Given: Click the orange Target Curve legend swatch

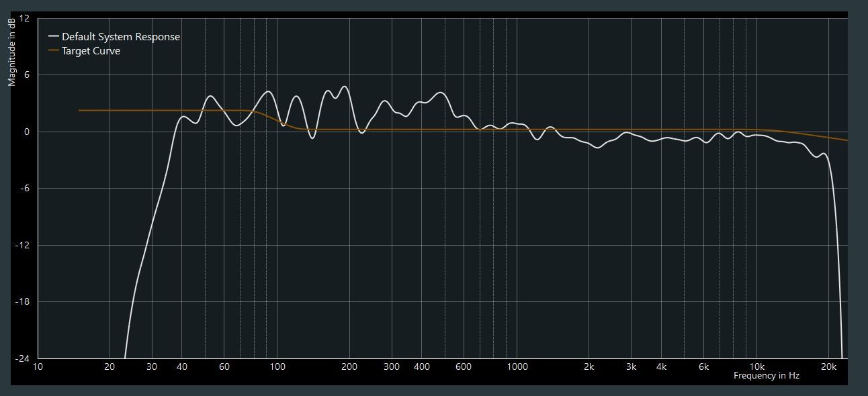Looking at the screenshot, I should tap(54, 51).
